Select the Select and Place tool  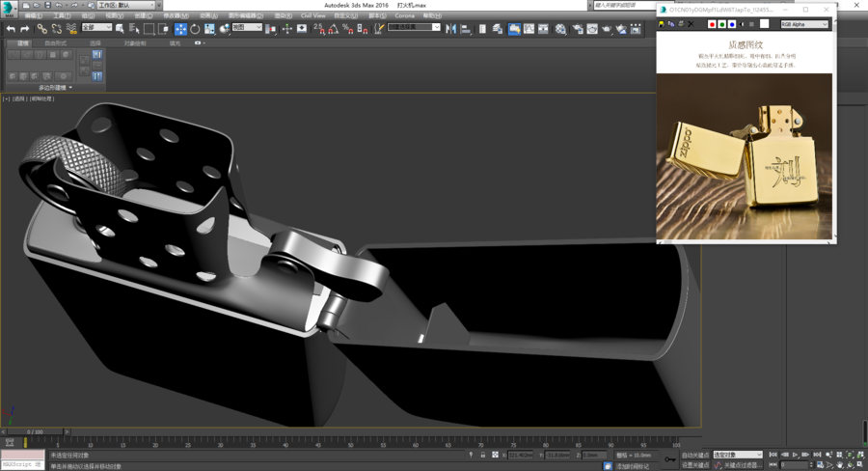tap(224, 29)
